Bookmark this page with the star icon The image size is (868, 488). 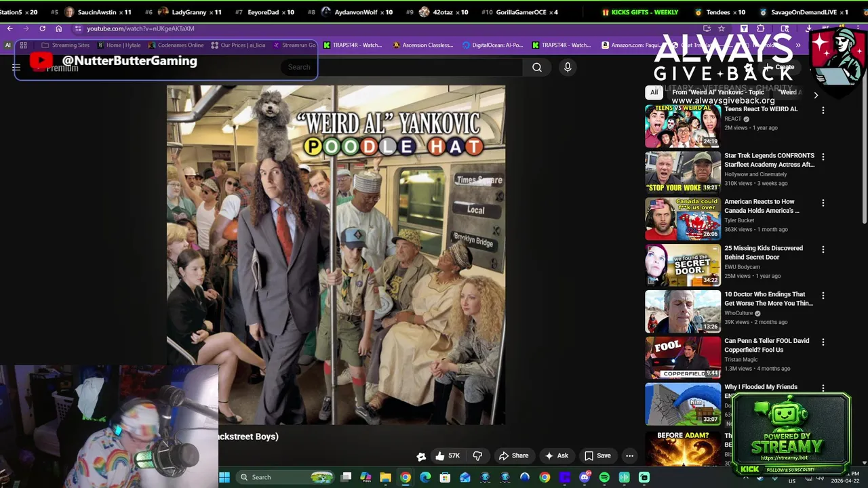(x=722, y=28)
